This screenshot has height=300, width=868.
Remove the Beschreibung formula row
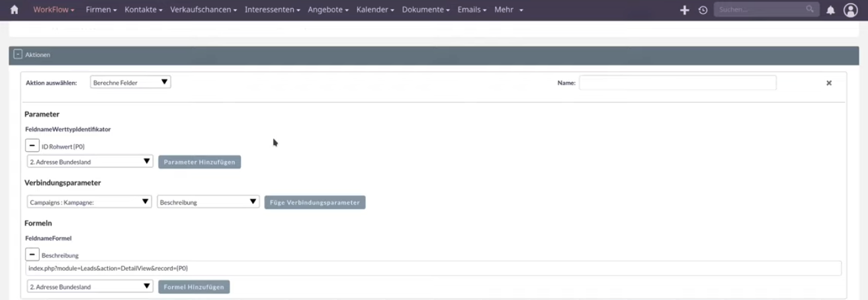point(32,254)
